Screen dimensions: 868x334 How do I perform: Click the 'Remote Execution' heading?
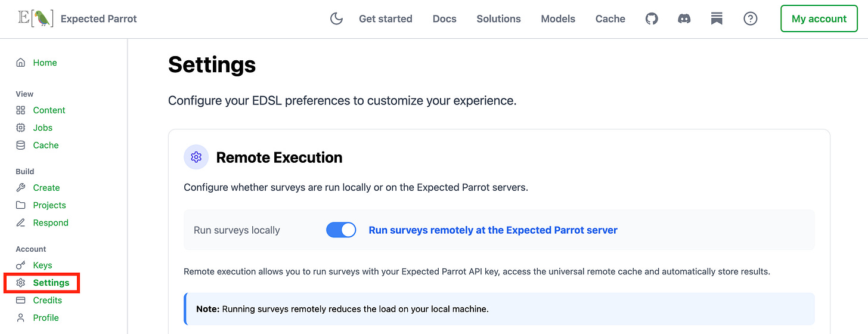click(x=280, y=157)
